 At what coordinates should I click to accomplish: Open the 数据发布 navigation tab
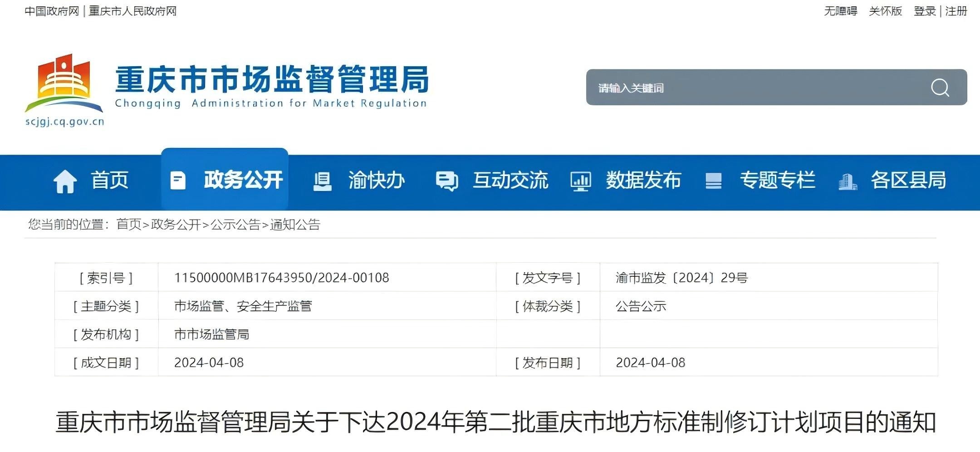[x=643, y=181]
